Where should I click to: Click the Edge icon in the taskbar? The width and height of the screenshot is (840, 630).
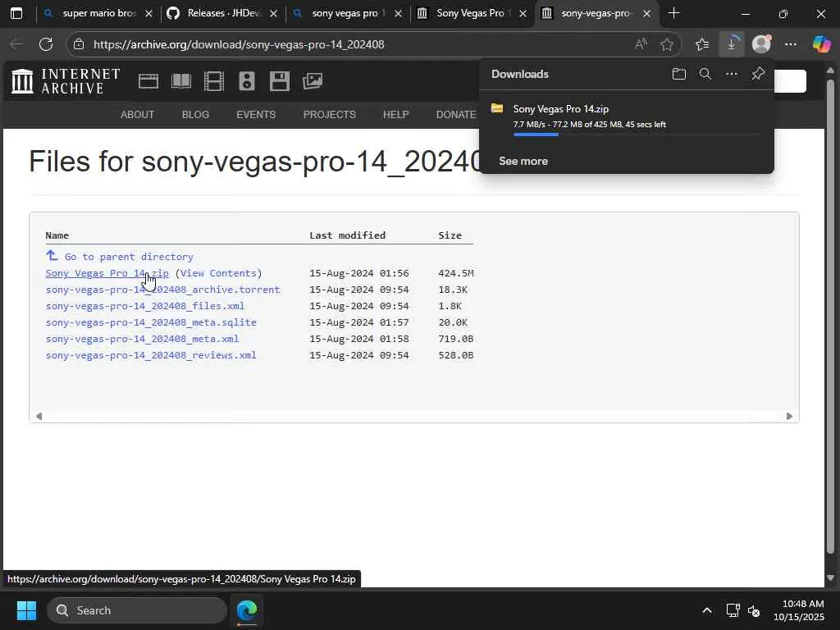247,610
